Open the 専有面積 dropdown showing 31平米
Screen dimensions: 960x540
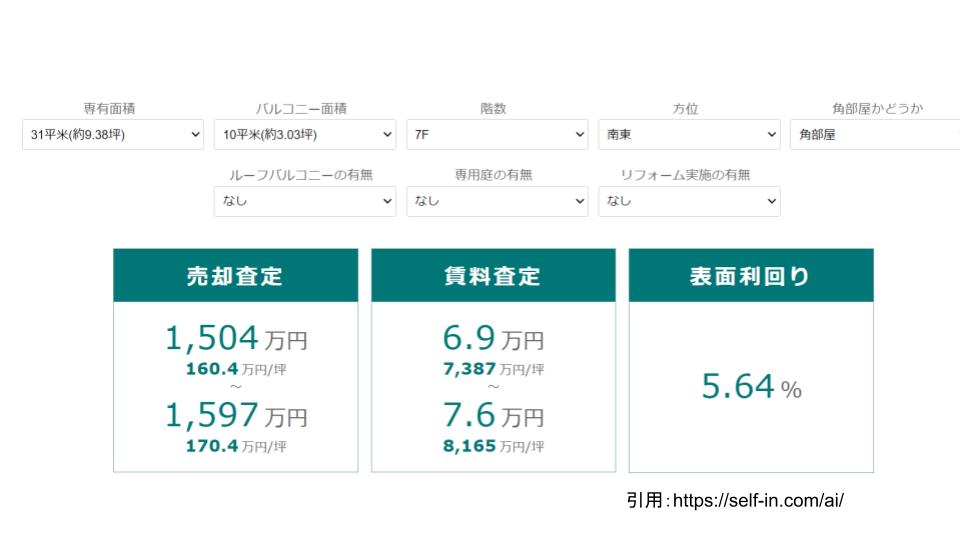113,134
